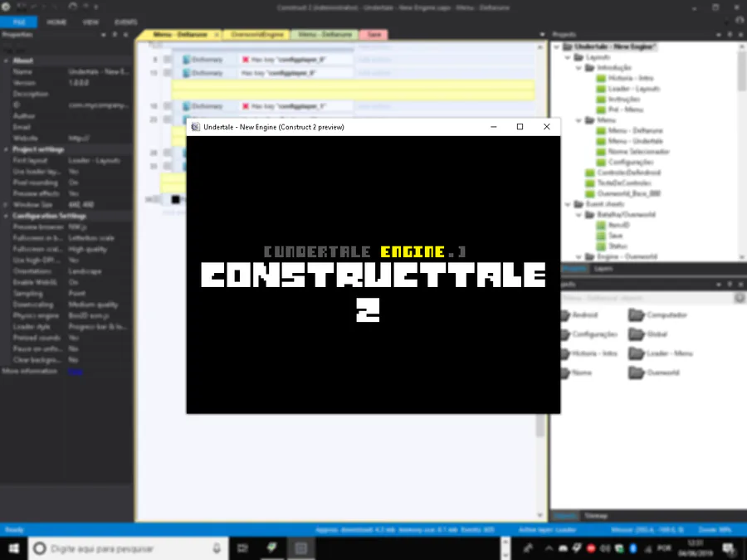Open the Overworld object folder
Image resolution: width=747 pixels, height=560 pixels.
pyautogui.click(x=654, y=373)
